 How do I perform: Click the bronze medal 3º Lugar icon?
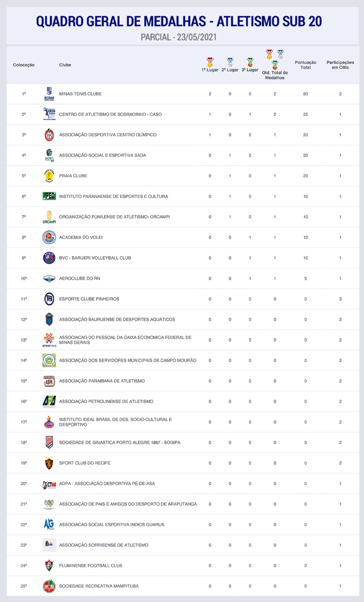click(250, 62)
